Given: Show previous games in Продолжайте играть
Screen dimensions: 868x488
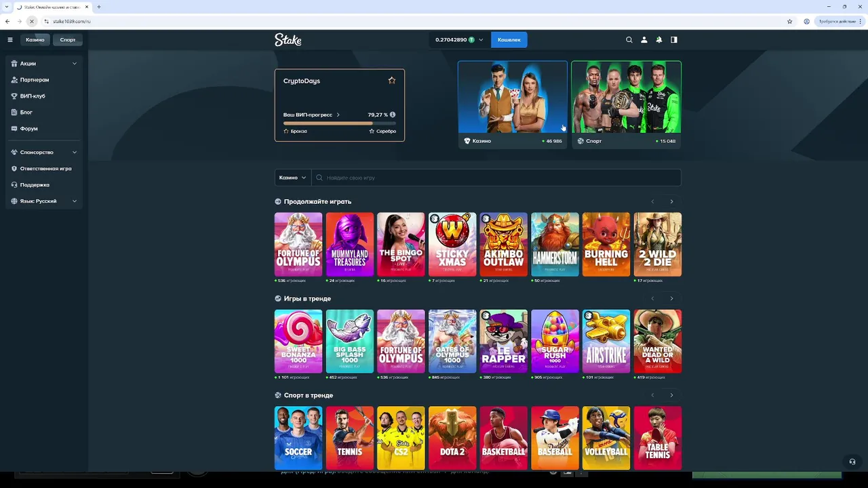Looking at the screenshot, I should pyautogui.click(x=652, y=201).
